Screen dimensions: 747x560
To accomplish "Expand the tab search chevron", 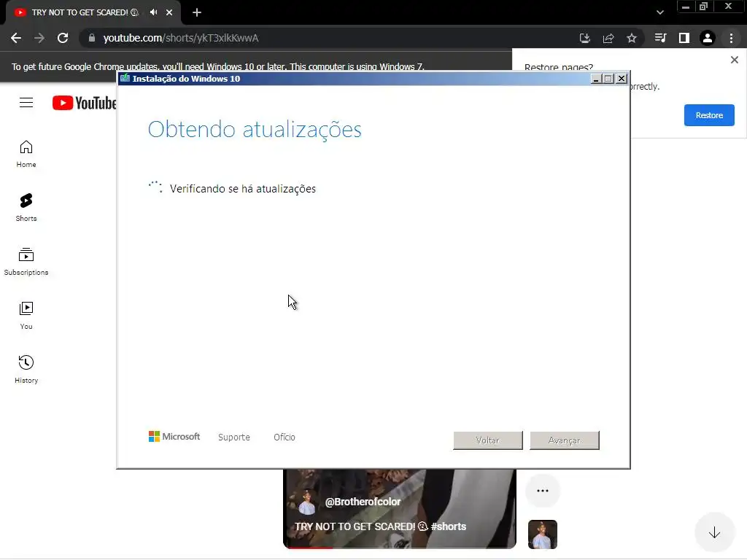I will [x=659, y=12].
